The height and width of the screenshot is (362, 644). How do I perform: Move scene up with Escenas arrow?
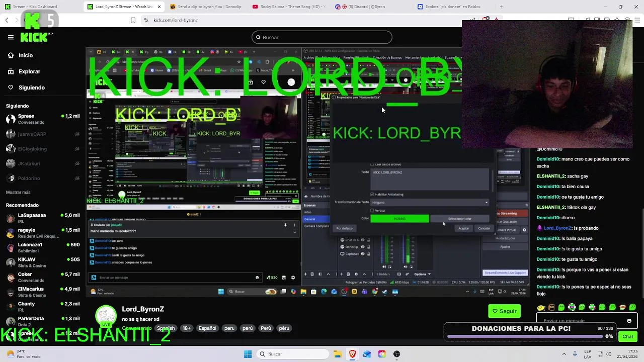[328, 274]
